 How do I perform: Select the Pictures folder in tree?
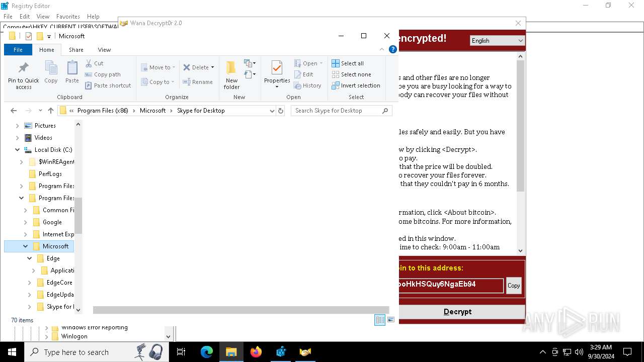coord(45,126)
